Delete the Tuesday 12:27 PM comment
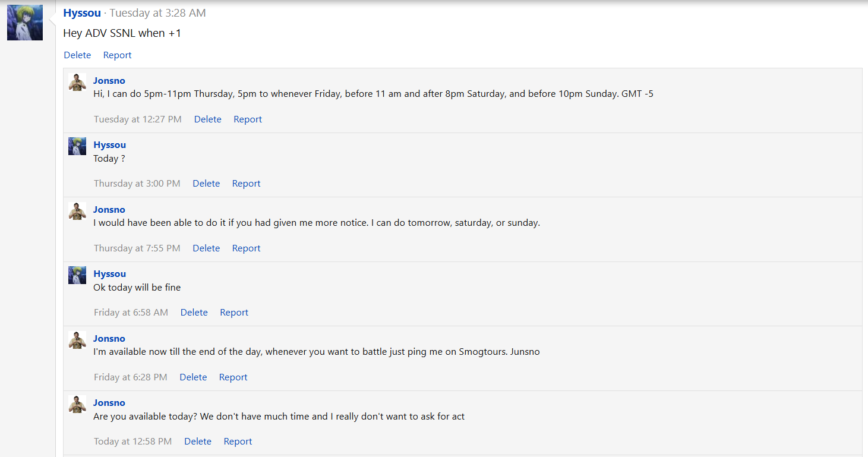The width and height of the screenshot is (868, 457). [x=207, y=119]
